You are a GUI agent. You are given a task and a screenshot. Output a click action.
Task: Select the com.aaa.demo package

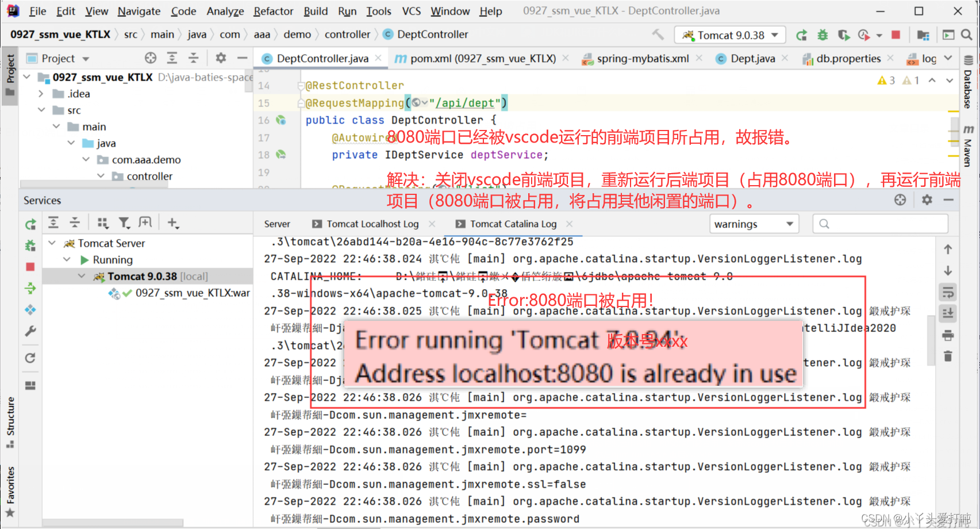tap(146, 160)
